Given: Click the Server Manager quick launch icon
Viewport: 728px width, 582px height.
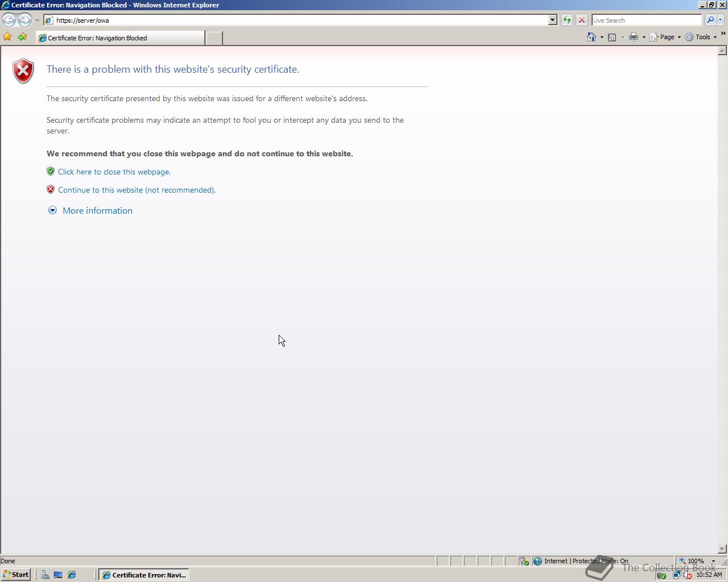Looking at the screenshot, I should click(x=45, y=575).
